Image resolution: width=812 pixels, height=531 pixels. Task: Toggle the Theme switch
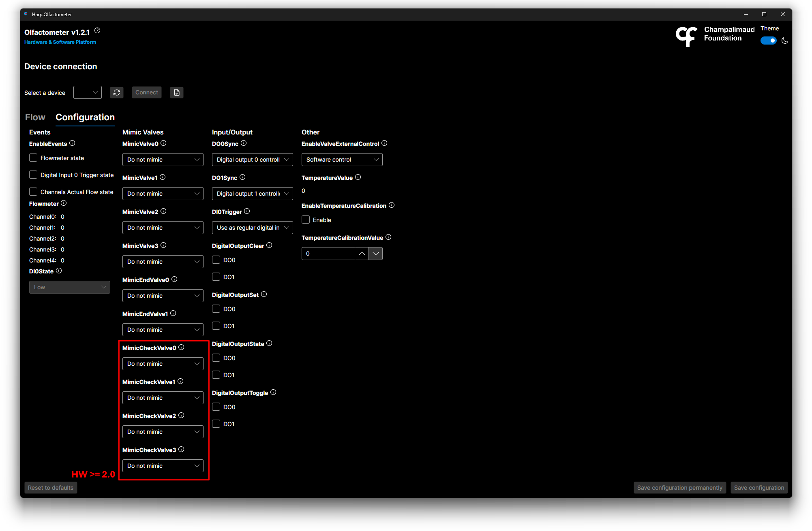[768, 41]
